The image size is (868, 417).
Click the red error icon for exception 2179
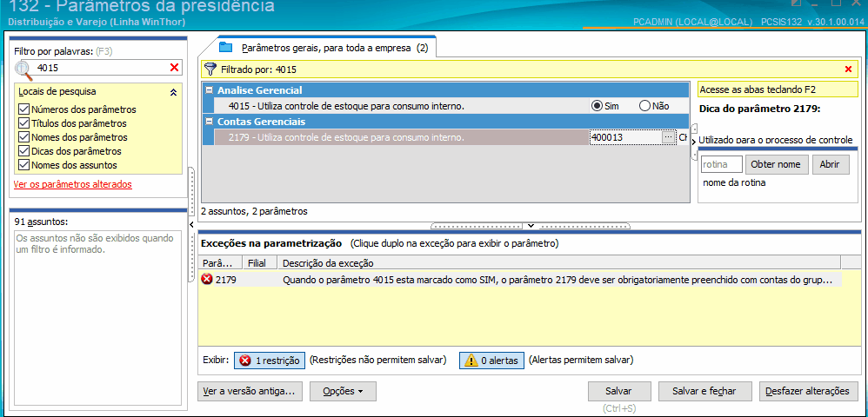pyautogui.click(x=207, y=279)
